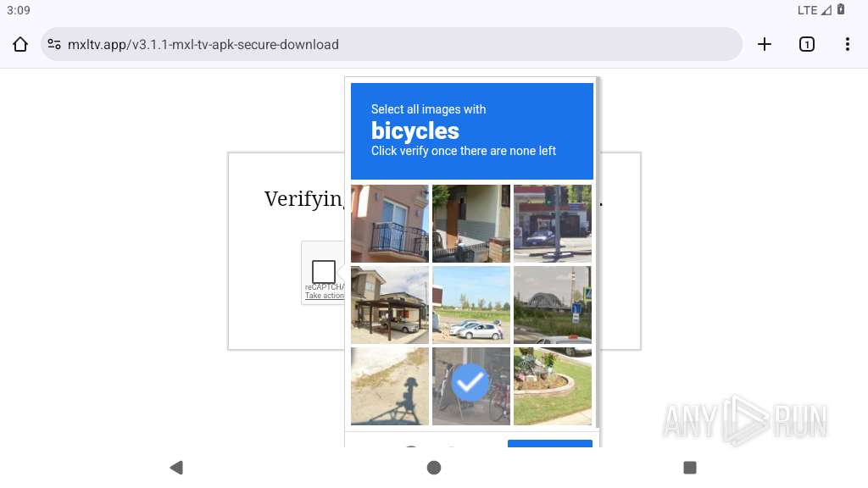The image size is (868, 488).
Task: Tap the Android recent apps square button
Action: click(690, 468)
